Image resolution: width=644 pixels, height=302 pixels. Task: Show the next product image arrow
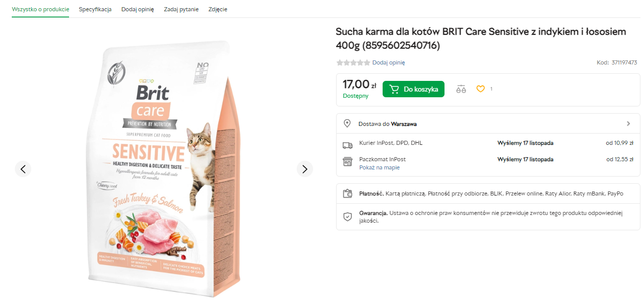point(304,168)
